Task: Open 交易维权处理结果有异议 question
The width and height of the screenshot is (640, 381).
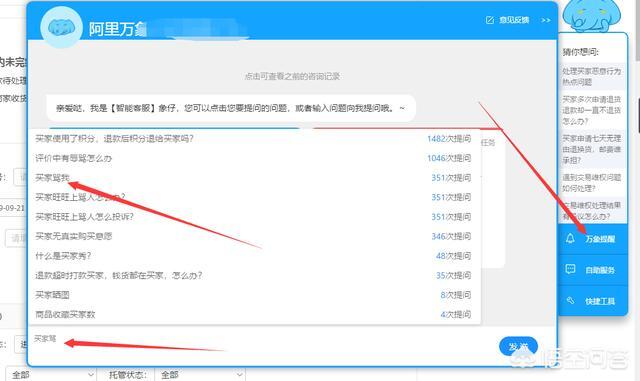Action: pyautogui.click(x=592, y=210)
